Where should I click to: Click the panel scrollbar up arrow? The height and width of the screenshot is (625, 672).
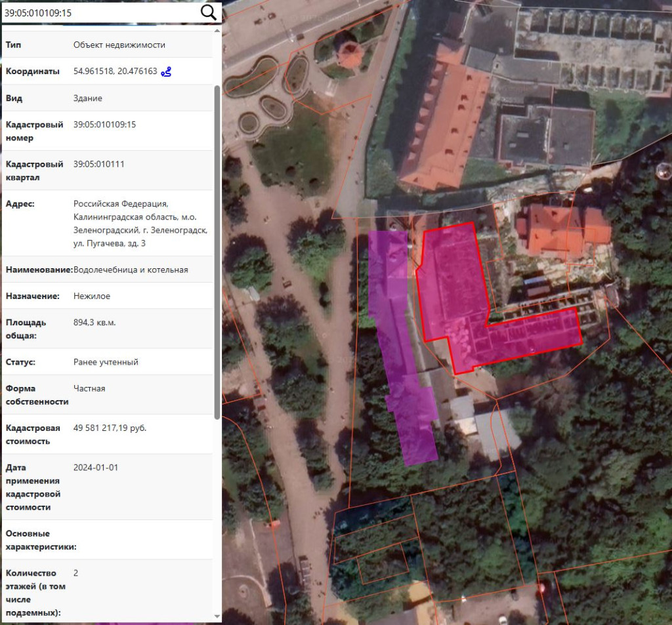217,31
